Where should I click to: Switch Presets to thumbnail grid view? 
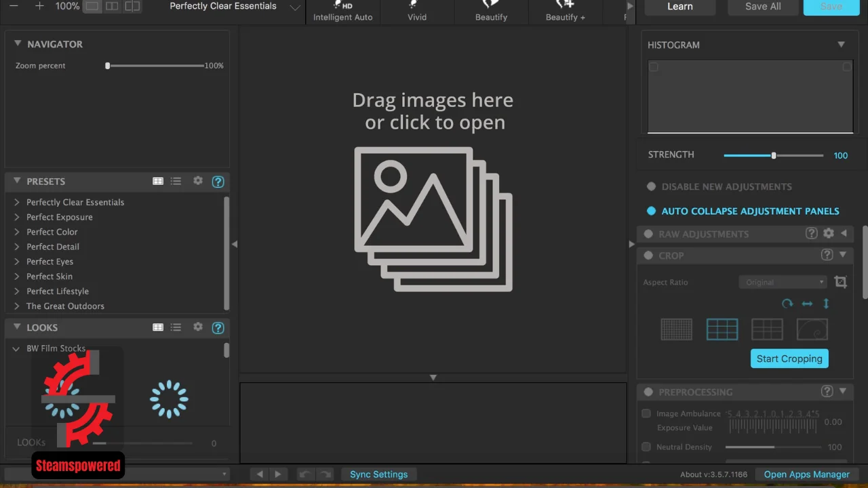point(158,181)
